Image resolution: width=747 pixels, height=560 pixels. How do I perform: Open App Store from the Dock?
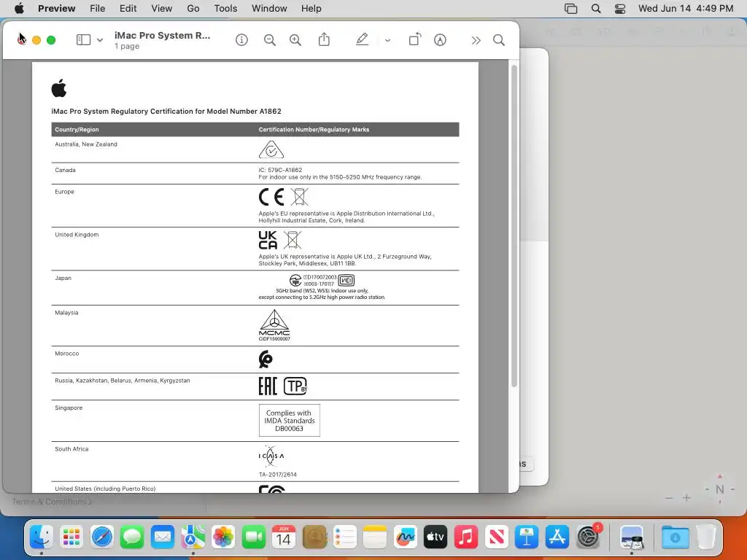(557, 537)
